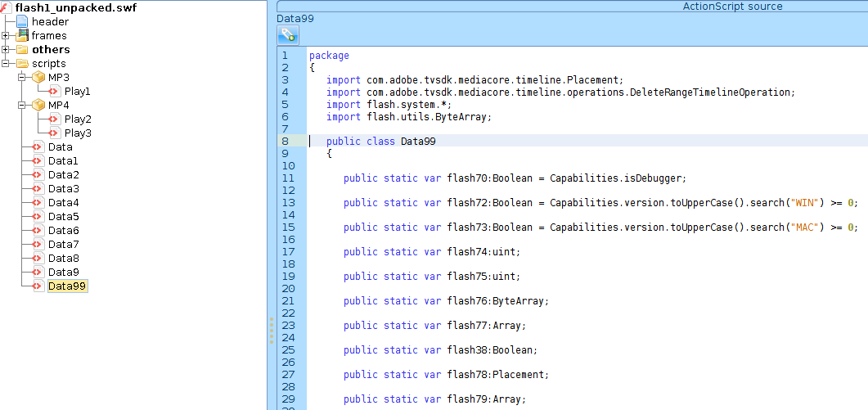Click the flash1_unpacked.swf Flash file icon
This screenshot has width=868, height=410.
tap(7, 7)
